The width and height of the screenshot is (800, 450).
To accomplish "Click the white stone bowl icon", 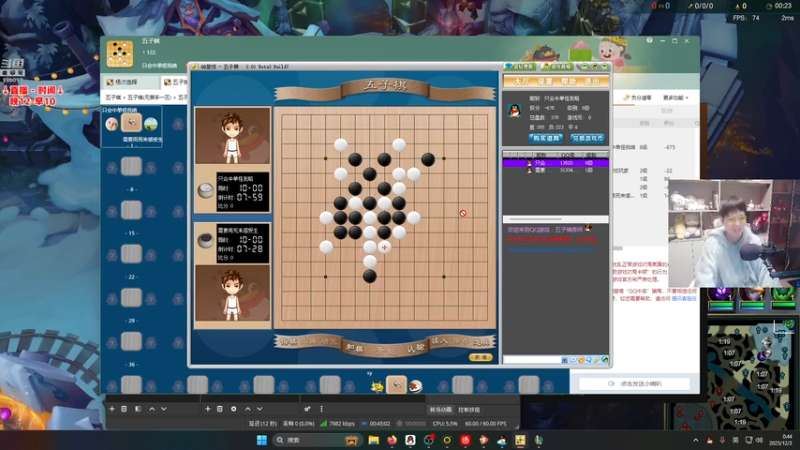I will point(206,191).
